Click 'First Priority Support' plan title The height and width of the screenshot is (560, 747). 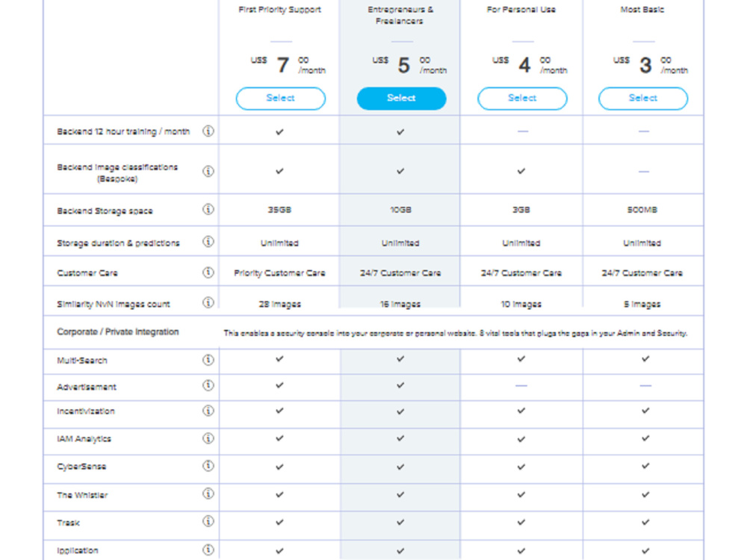click(x=279, y=10)
